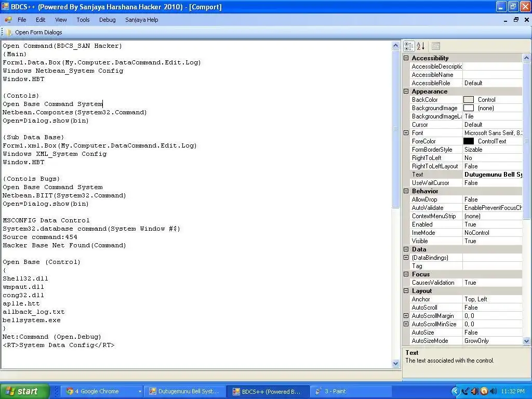The width and height of the screenshot is (532, 399).
Task: Click the Open Form Dialogs toolbar icon
Action: pos(9,32)
